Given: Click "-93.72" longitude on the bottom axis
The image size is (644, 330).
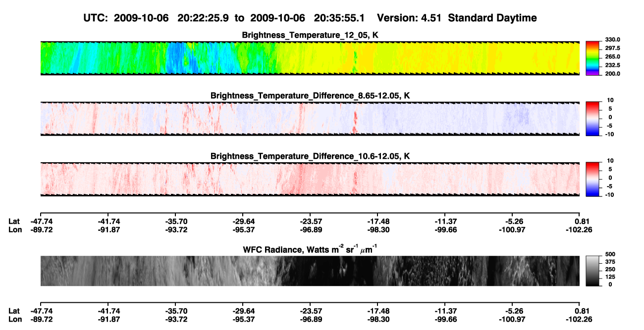Looking at the screenshot, I should click(176, 320).
